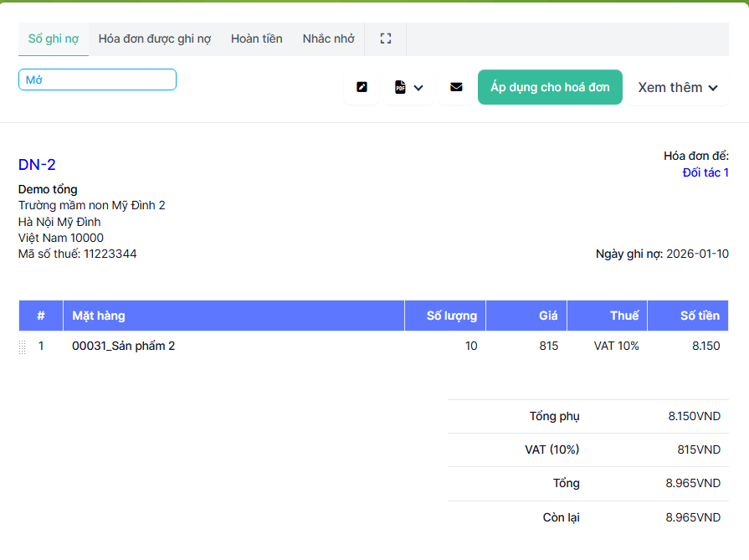The width and height of the screenshot is (749, 560).
Task: Expand the PDF options dropdown arrow
Action: tap(418, 88)
